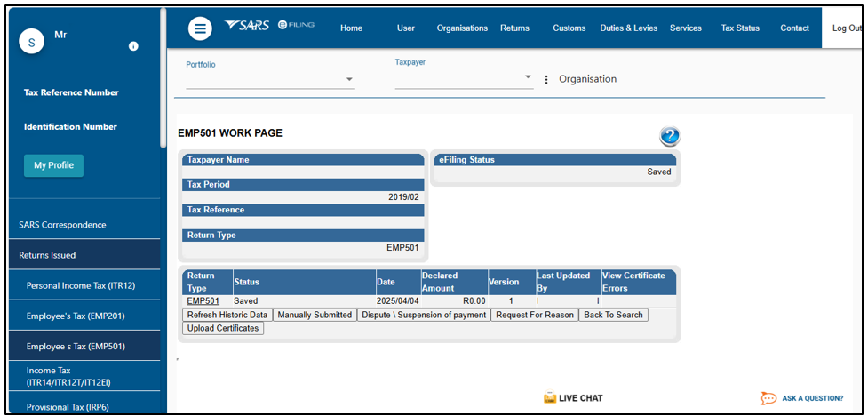This screenshot has height=416, width=868.
Task: Click the Tax Reference Number label
Action: click(x=71, y=92)
